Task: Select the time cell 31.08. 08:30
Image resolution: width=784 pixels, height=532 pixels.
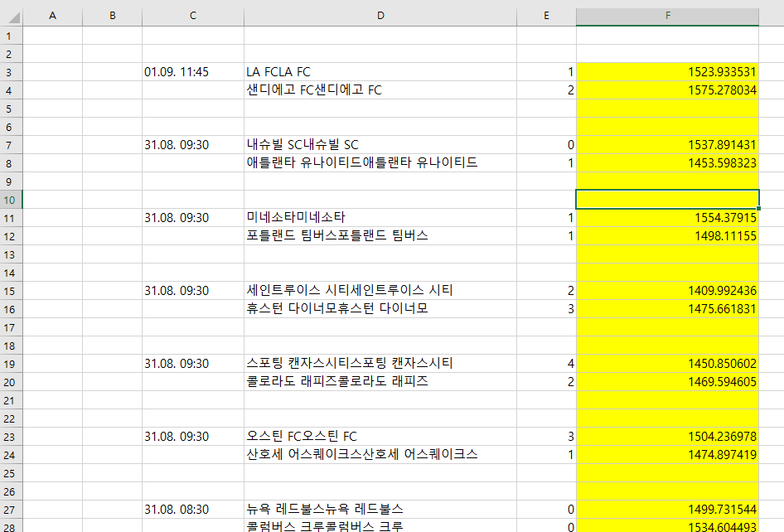Action: point(193,510)
